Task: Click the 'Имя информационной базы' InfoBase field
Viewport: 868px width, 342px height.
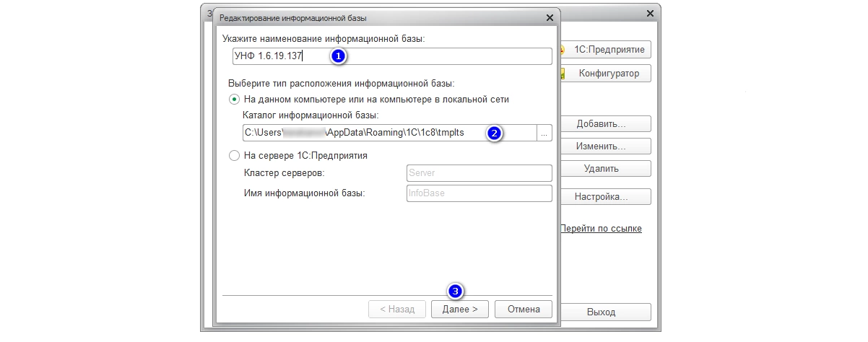Action: (x=479, y=193)
